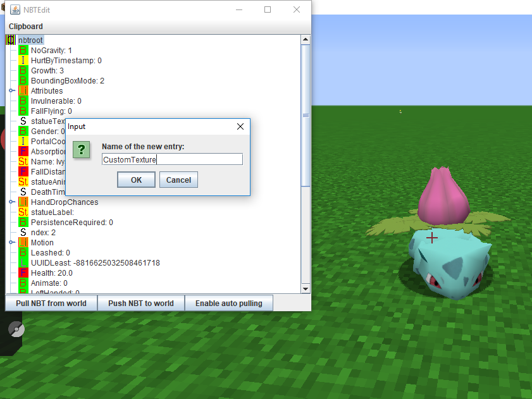Expand the HandDropChances tree node
The image size is (532, 399).
click(x=12, y=202)
